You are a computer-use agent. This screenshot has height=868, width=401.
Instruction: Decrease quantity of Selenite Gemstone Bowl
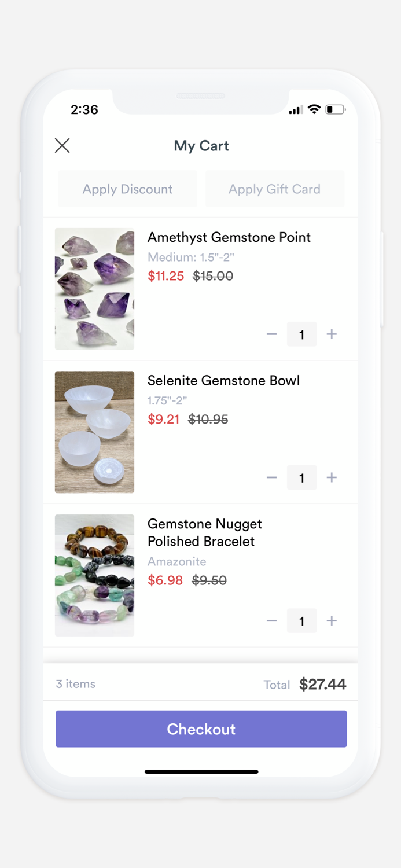tap(271, 477)
